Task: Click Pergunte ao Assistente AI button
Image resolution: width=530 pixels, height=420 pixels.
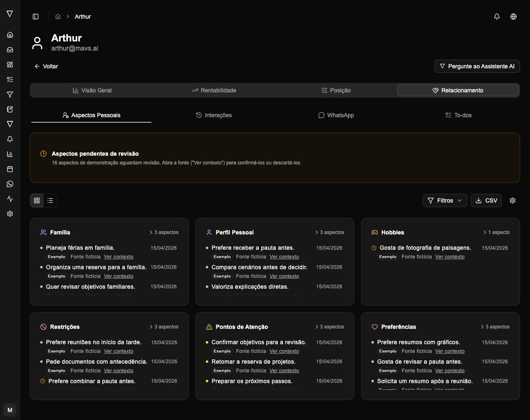Action: point(477,66)
